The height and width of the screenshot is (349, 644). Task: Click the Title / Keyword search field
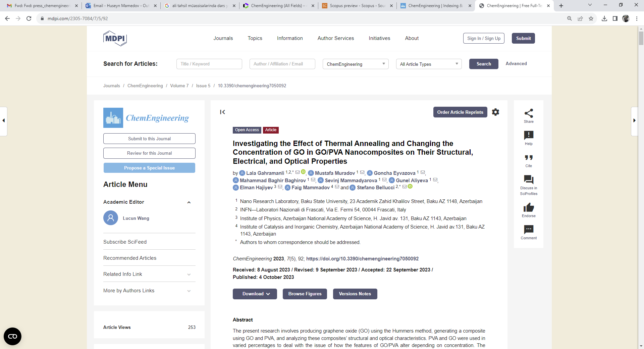click(x=209, y=64)
